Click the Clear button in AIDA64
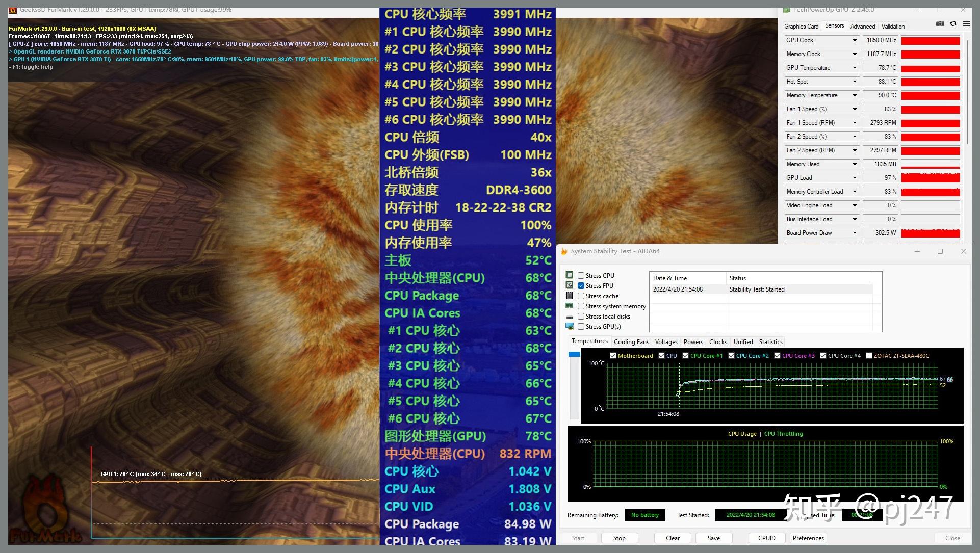 point(673,538)
